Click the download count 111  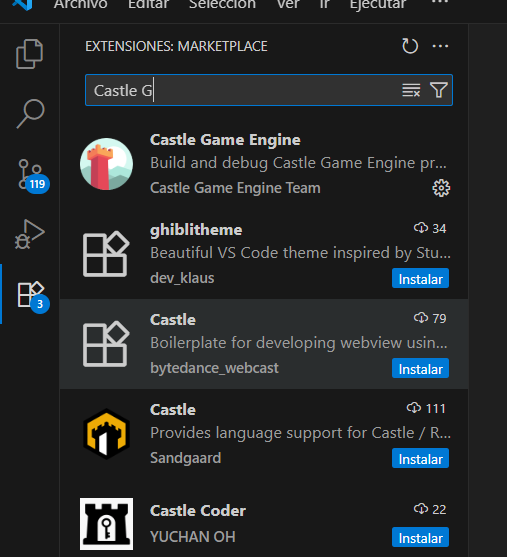point(426,408)
